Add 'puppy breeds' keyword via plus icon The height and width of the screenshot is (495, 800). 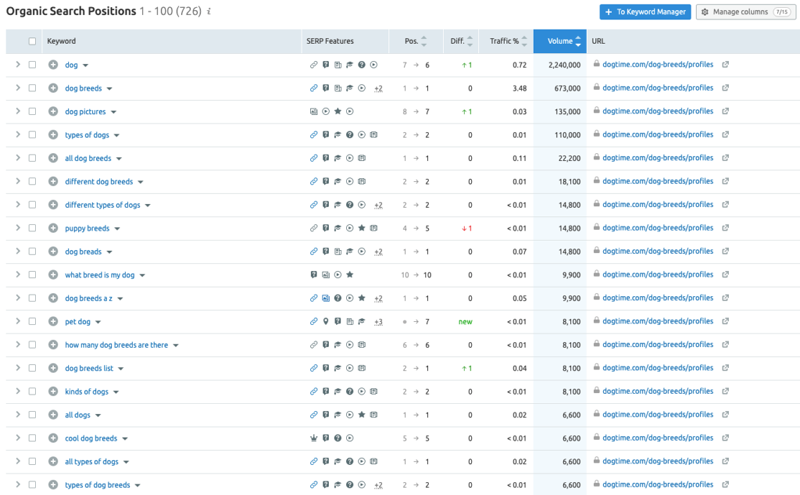pos(53,228)
